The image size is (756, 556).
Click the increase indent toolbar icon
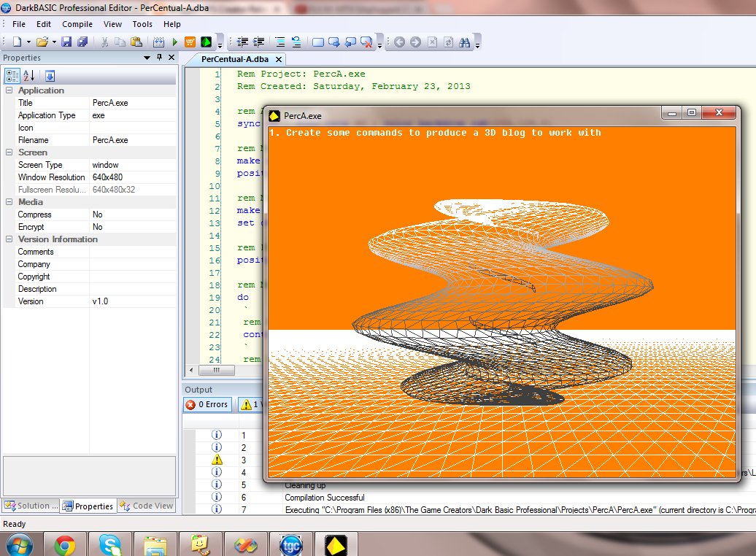pos(259,42)
